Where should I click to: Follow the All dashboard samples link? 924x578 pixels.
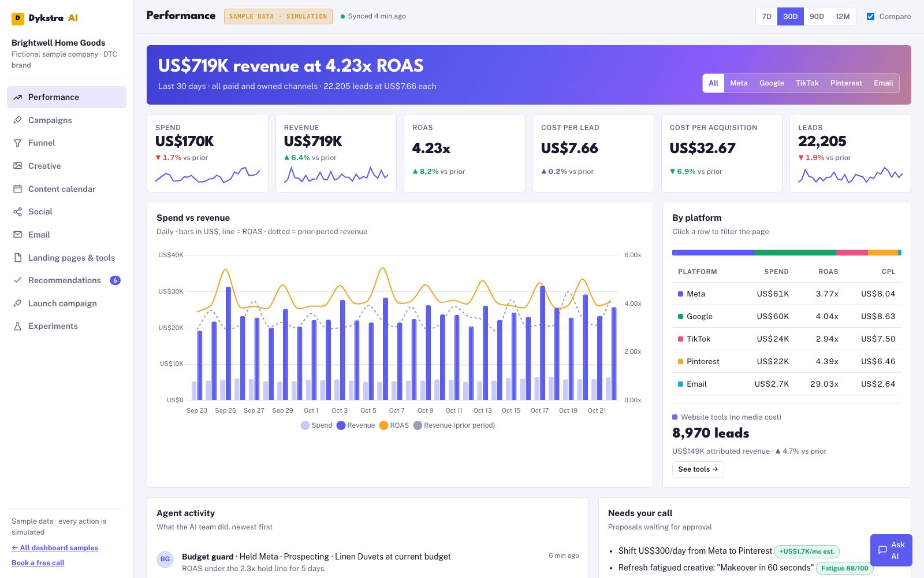(x=55, y=548)
